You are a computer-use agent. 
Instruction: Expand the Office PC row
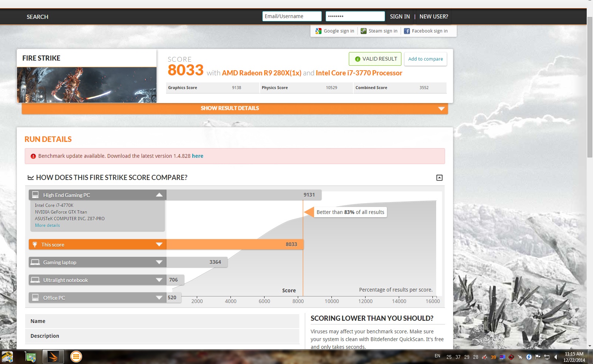pyautogui.click(x=159, y=297)
